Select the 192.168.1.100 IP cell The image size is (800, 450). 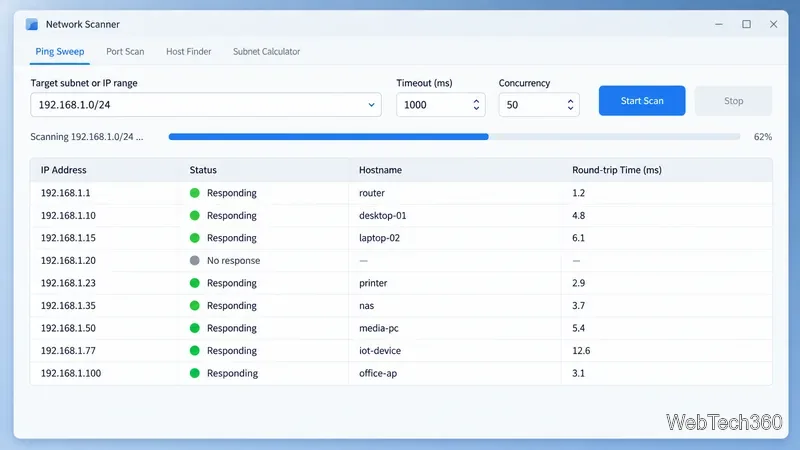(71, 373)
